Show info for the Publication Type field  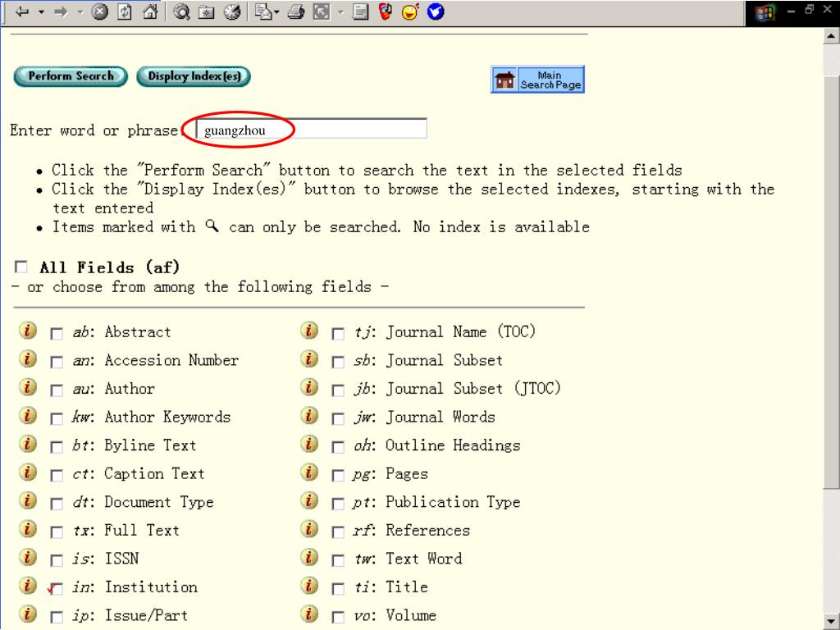(309, 501)
